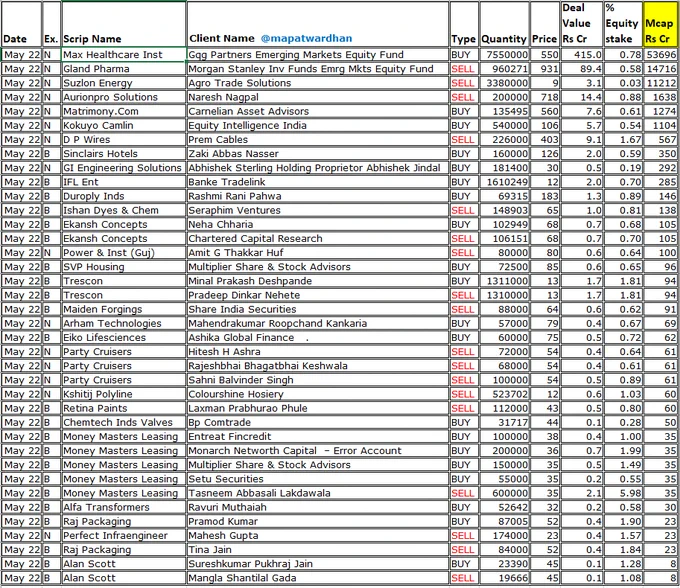
Task: Click Chartered Capital Research cell
Action: 318,238
